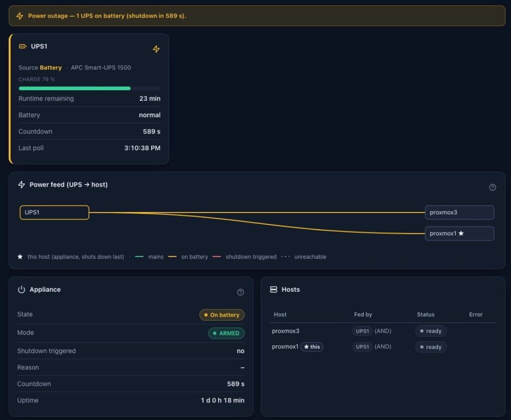Viewport: 511px width, 420px height.
Task: Click the lightning bolt icon in the outage banner
Action: [20, 16]
